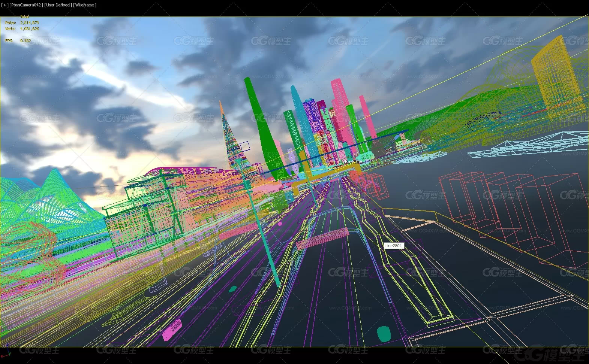Click the Line2801 object tooltip label

pyautogui.click(x=393, y=246)
